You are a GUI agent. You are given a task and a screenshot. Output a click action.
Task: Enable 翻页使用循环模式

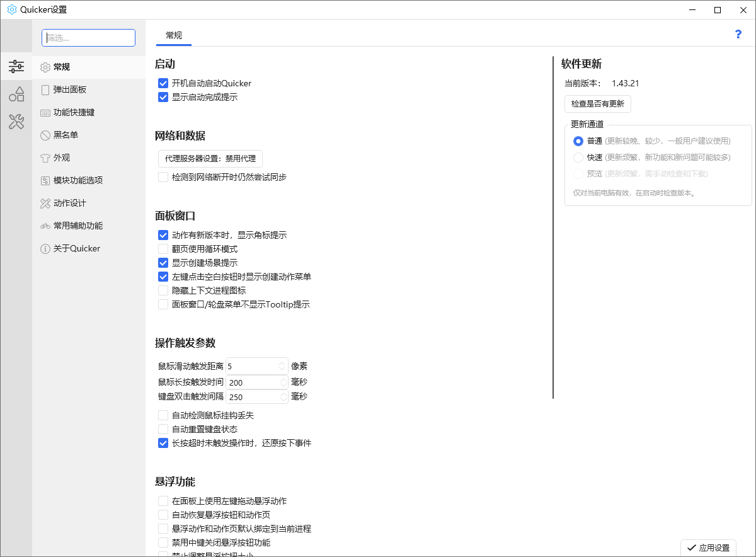tap(163, 249)
